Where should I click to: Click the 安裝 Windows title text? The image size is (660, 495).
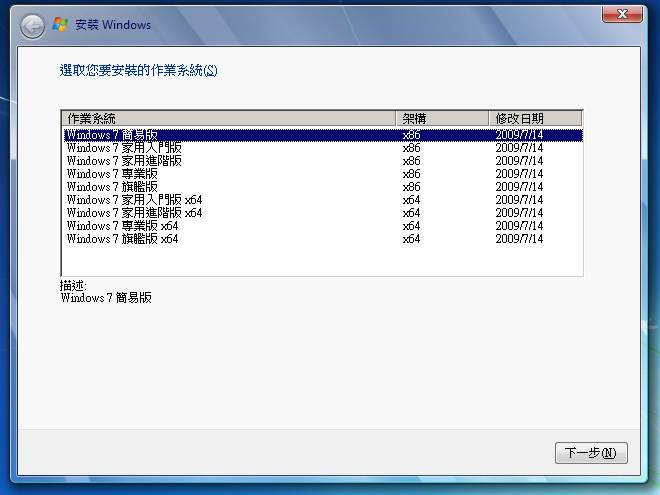click(114, 24)
